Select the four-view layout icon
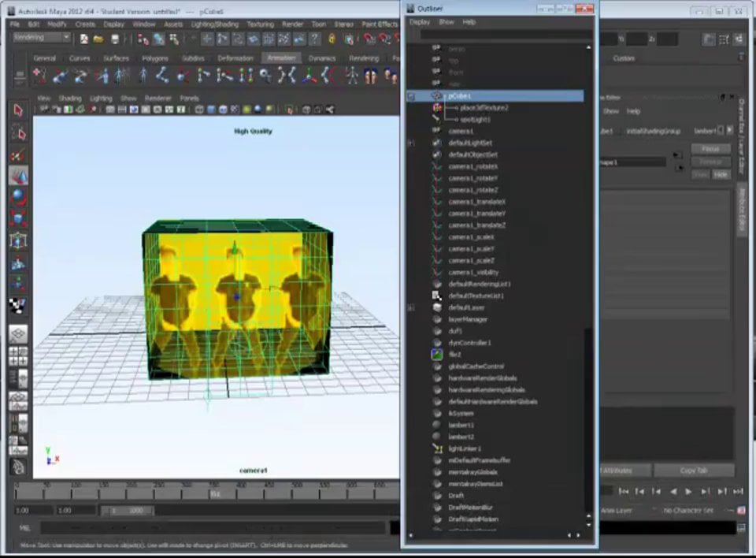The height and width of the screenshot is (558, 756). 18,356
